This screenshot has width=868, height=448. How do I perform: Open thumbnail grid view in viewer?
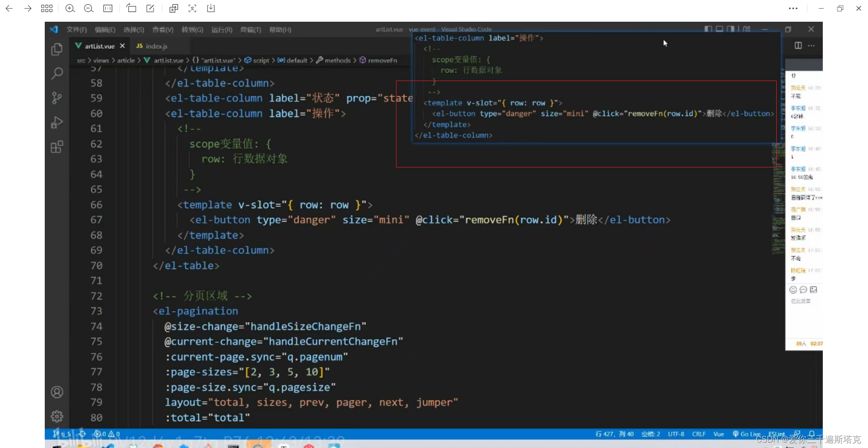[x=47, y=8]
